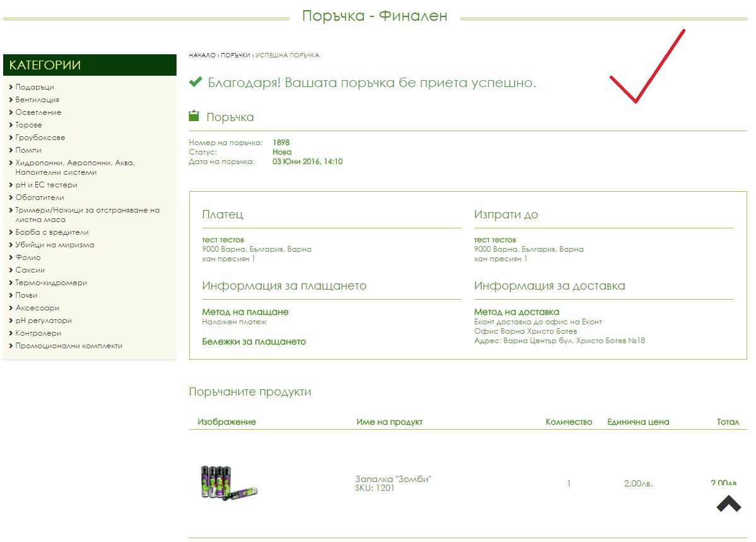The width and height of the screenshot is (756, 542).
Task: Browse the Гроубоксове category
Action: click(40, 138)
